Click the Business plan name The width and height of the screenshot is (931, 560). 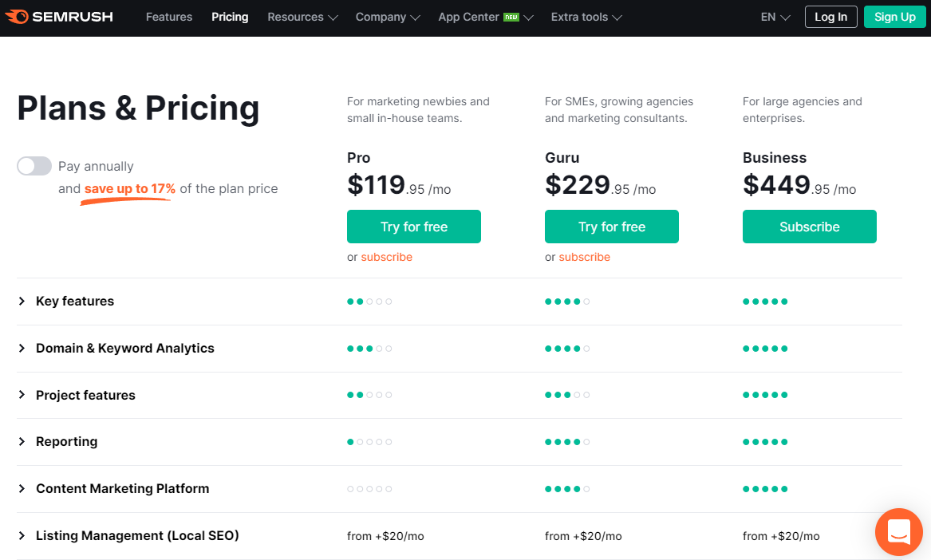(x=775, y=158)
